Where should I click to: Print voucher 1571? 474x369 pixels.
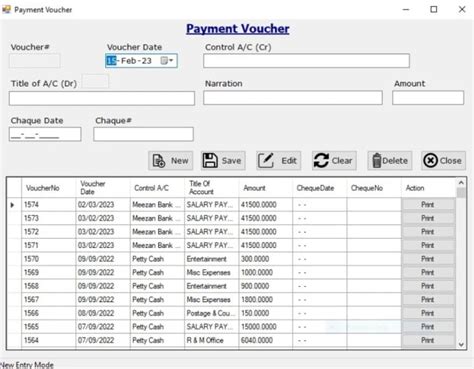(x=428, y=245)
